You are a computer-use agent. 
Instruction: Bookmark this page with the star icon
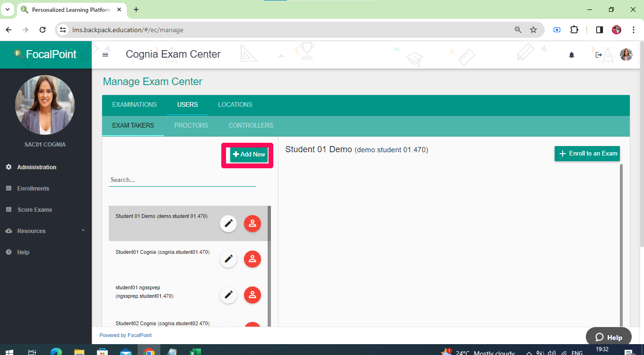tap(533, 30)
